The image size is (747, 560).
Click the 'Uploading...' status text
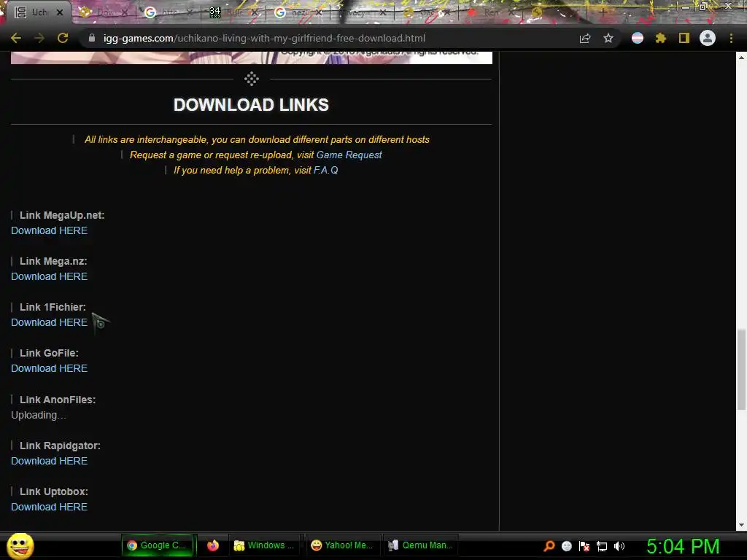click(38, 415)
